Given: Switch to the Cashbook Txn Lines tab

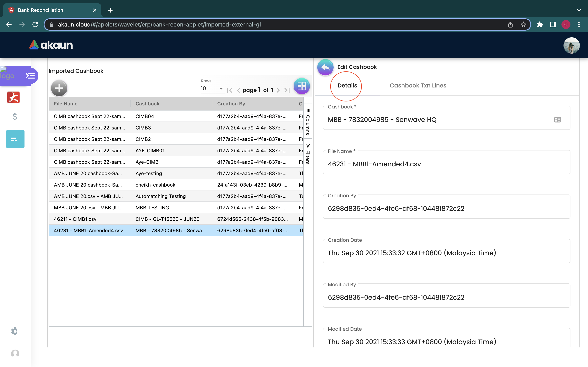Looking at the screenshot, I should point(418,85).
